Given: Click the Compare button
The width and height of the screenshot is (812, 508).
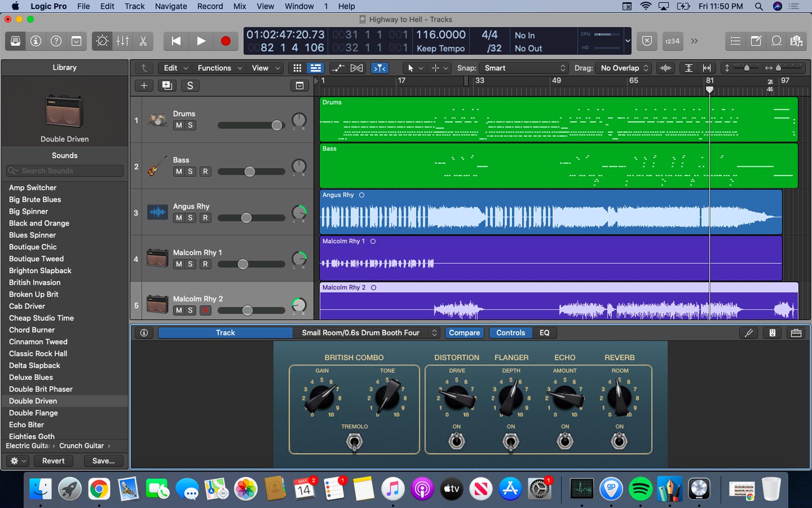Looking at the screenshot, I should [464, 333].
